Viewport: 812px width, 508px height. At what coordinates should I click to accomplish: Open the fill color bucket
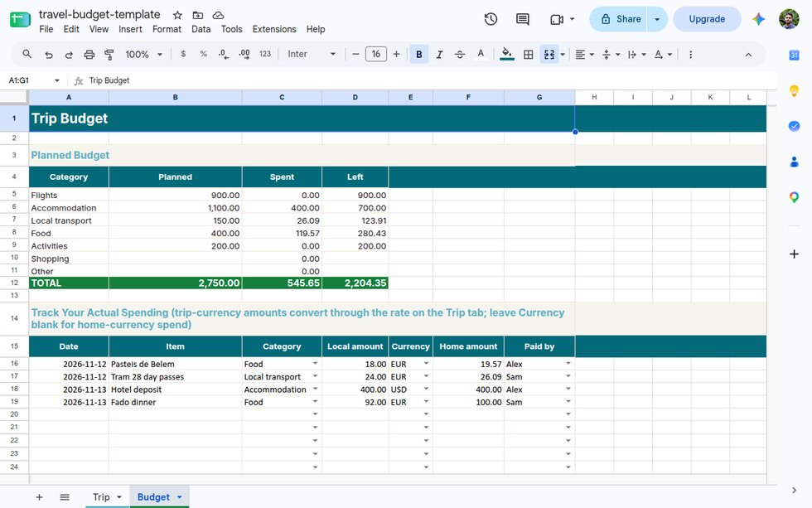507,55
